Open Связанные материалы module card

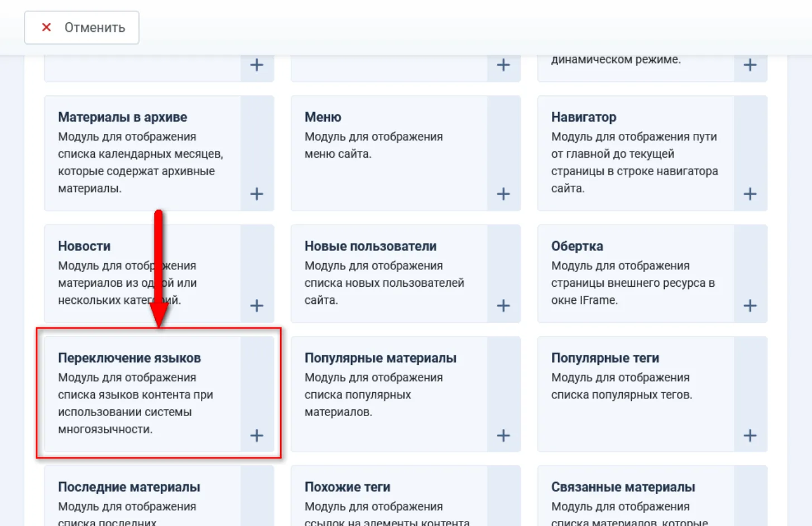pyautogui.click(x=623, y=487)
